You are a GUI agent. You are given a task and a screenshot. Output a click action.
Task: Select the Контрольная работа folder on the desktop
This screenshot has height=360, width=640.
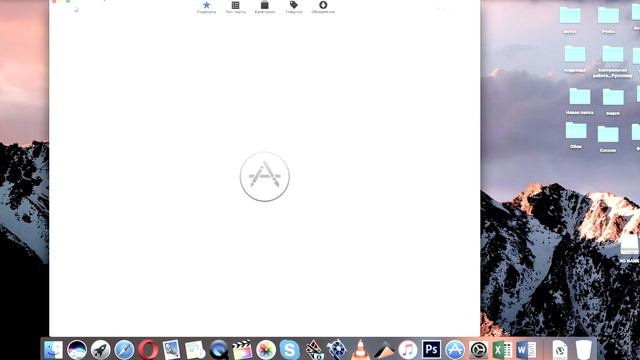click(x=612, y=62)
